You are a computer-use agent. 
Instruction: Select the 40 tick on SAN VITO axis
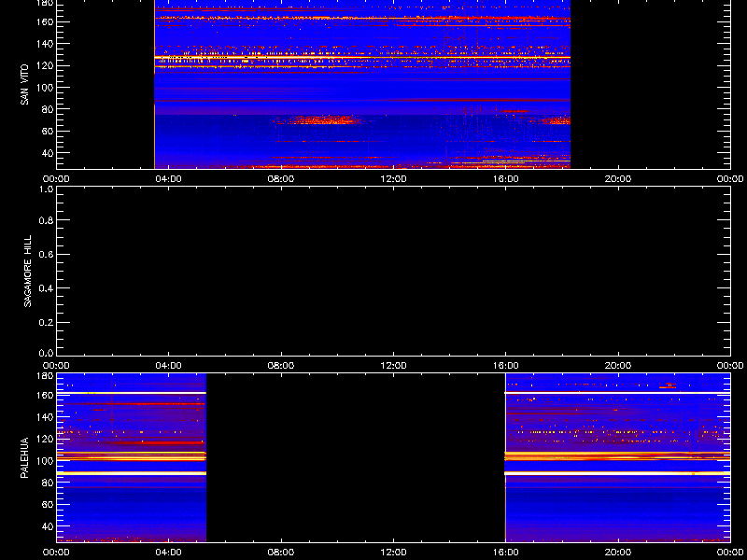(x=49, y=153)
